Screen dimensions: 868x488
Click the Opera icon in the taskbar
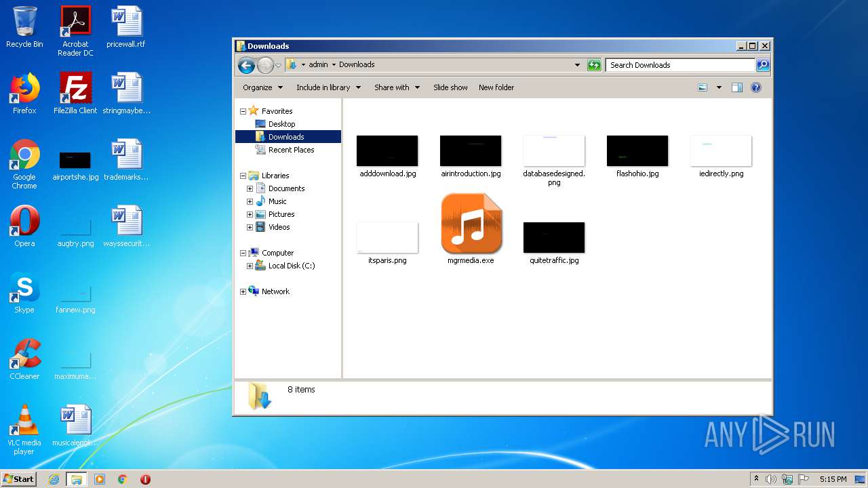pos(145,479)
